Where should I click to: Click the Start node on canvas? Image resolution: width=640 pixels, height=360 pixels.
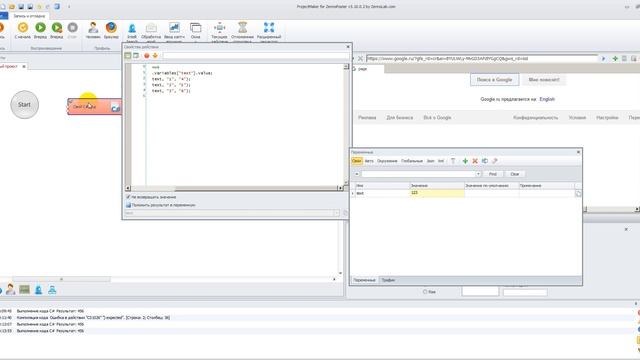[x=24, y=104]
